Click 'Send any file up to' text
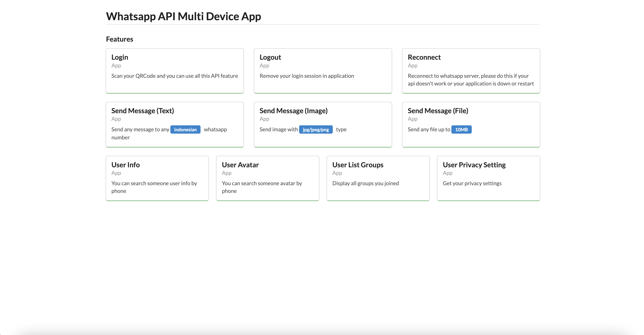644x335 pixels. point(429,130)
